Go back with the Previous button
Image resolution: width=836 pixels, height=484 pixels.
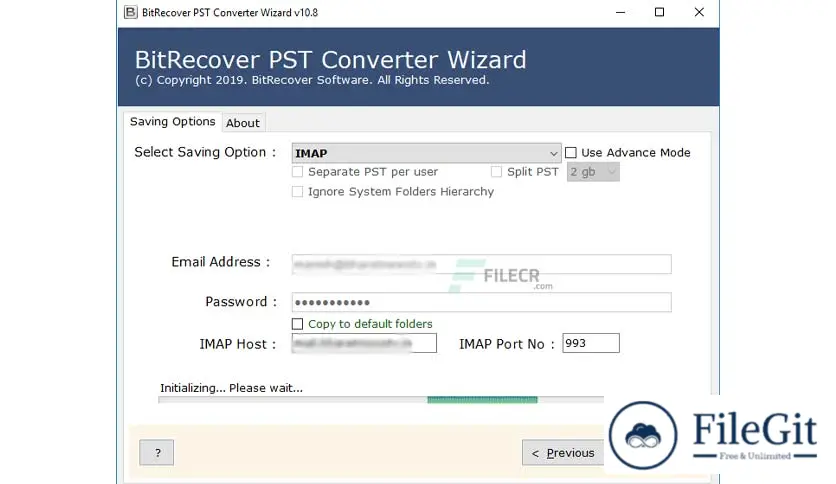pos(563,453)
